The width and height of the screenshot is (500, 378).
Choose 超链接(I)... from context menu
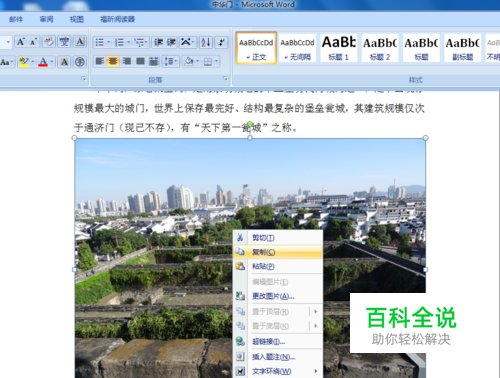pos(279,341)
